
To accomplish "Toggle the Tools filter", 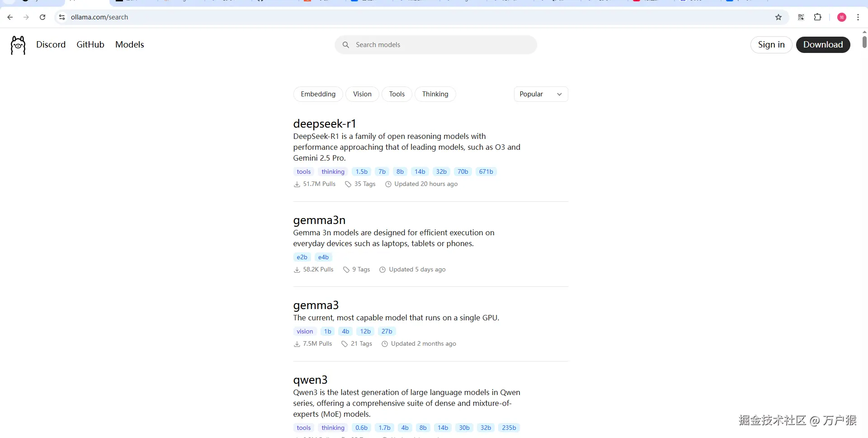I will pyautogui.click(x=397, y=94).
